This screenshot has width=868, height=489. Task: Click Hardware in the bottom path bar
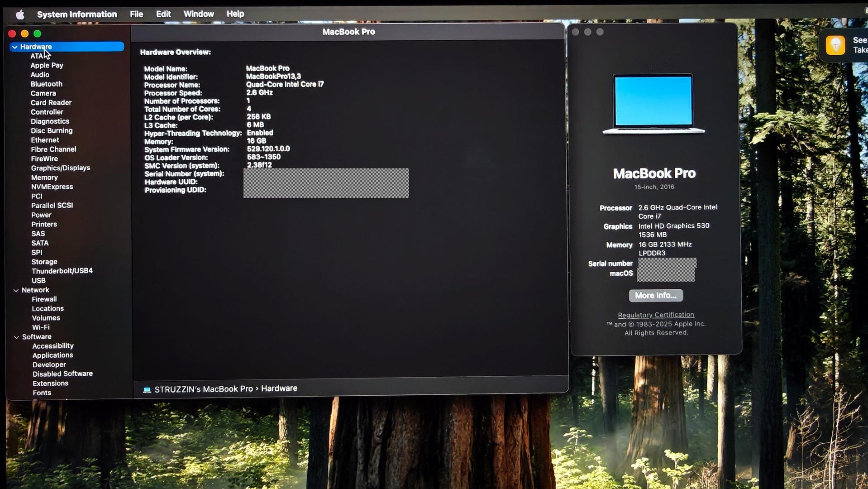click(279, 388)
